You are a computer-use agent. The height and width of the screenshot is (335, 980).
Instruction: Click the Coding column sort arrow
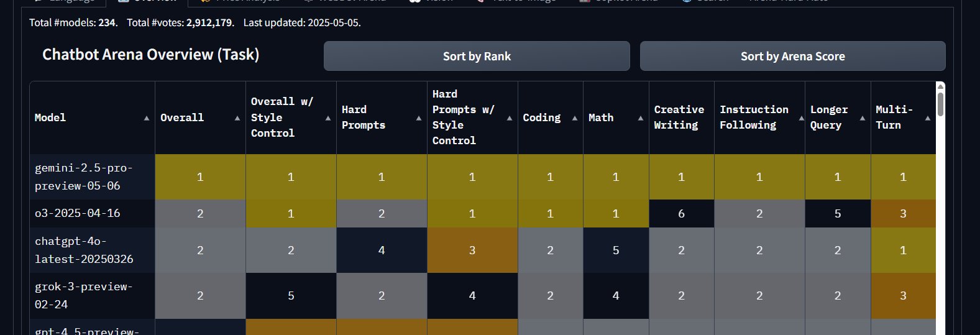click(575, 118)
